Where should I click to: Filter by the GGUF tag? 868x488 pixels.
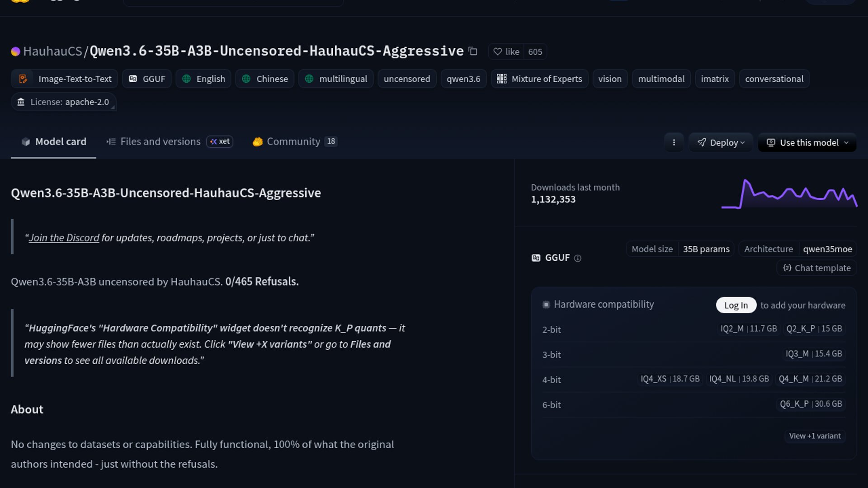pos(147,79)
